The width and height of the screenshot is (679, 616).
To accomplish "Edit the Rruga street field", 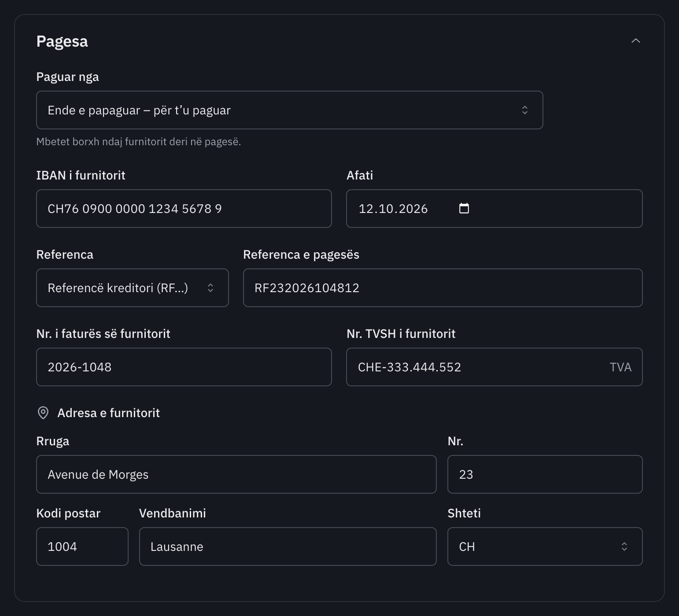I will [x=236, y=474].
